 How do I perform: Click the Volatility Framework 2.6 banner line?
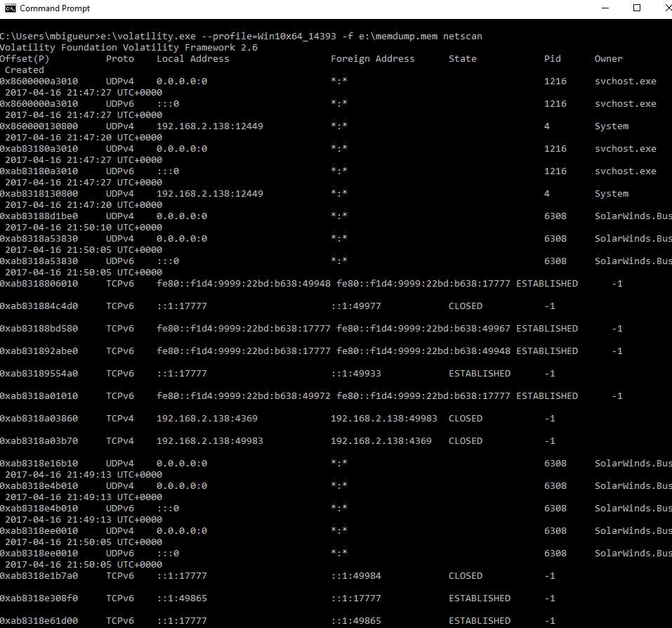[x=129, y=48]
